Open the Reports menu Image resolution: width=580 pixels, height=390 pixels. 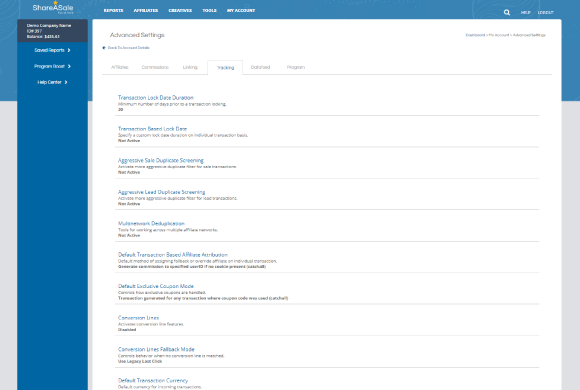(x=113, y=10)
